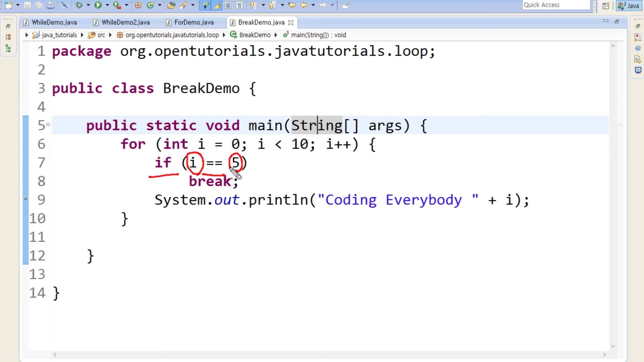Launch Debug with the bug icon

tap(79, 5)
